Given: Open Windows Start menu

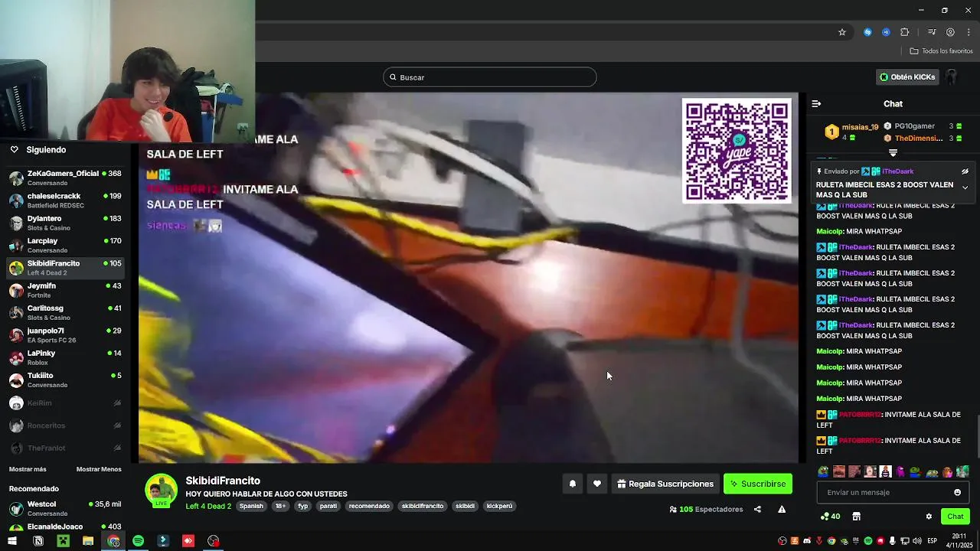Looking at the screenshot, I should coord(12,541).
